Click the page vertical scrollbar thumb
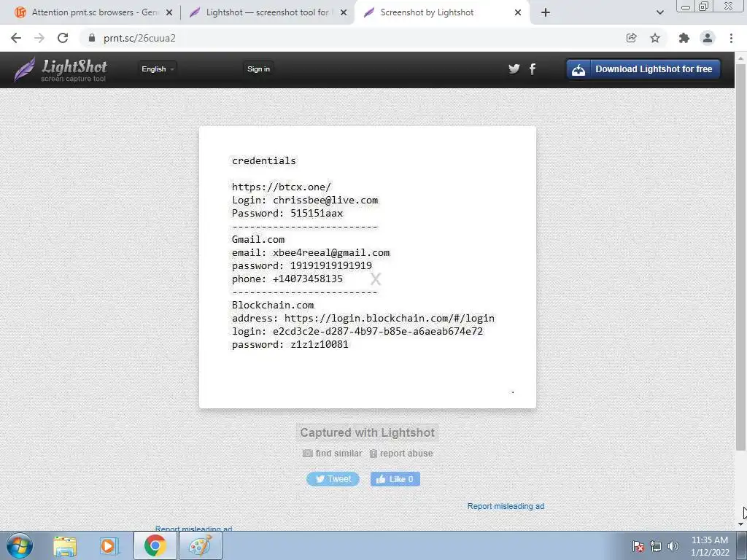This screenshot has height=560, width=747. pyautogui.click(x=740, y=257)
